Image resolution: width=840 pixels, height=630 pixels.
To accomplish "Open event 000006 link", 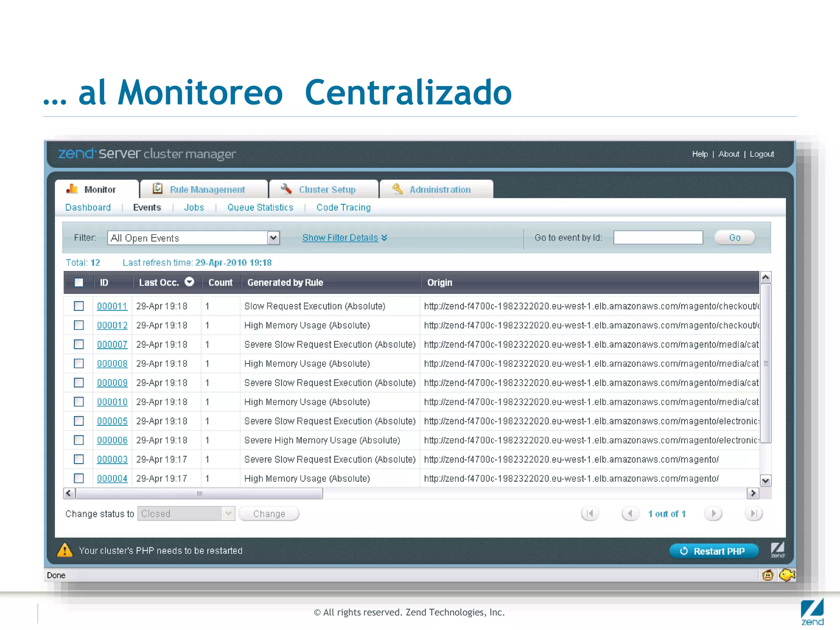I will 112,441.
